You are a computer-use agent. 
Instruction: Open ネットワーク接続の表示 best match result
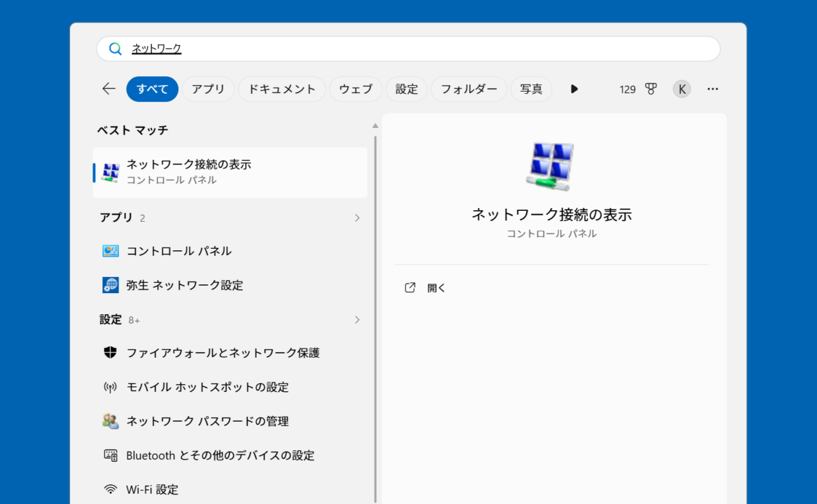tap(230, 172)
